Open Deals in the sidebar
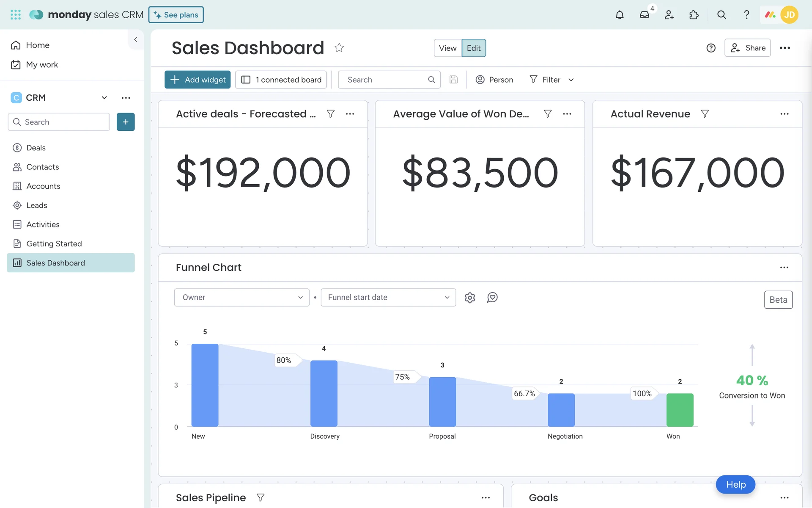 [36, 148]
